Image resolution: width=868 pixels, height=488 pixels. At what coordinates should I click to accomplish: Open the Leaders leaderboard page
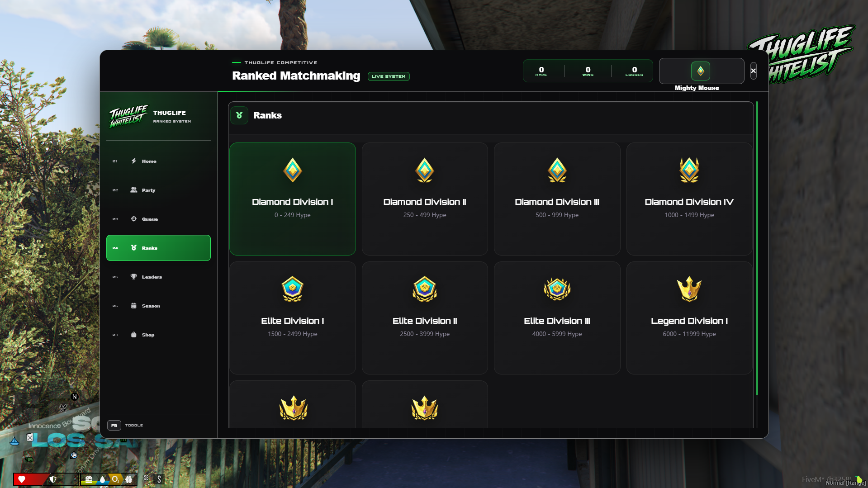pos(158,277)
